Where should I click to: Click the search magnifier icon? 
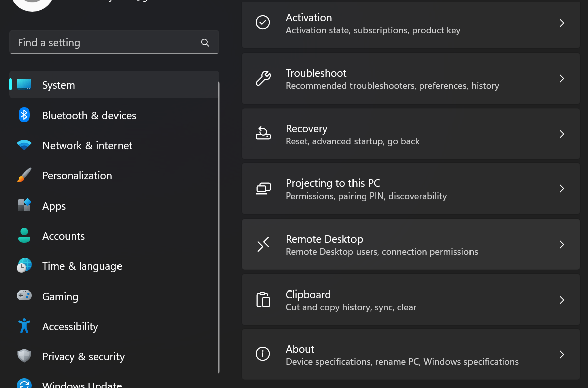coord(205,43)
